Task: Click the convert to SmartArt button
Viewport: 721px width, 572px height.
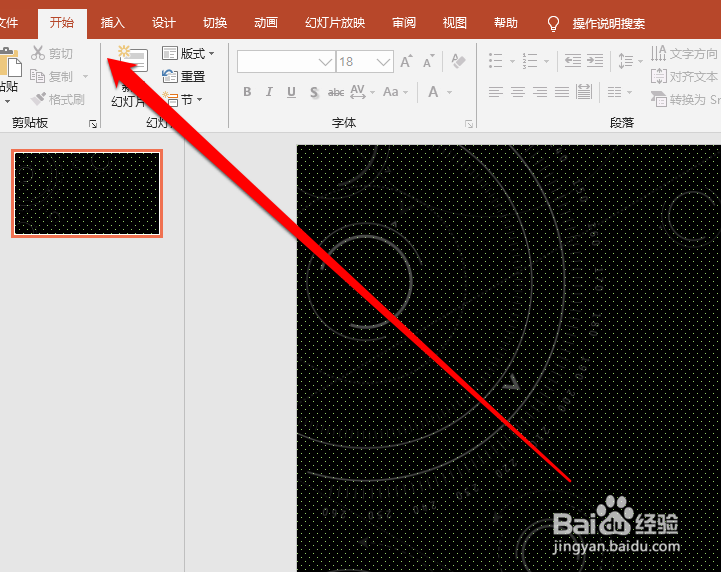Action: pyautogui.click(x=685, y=99)
